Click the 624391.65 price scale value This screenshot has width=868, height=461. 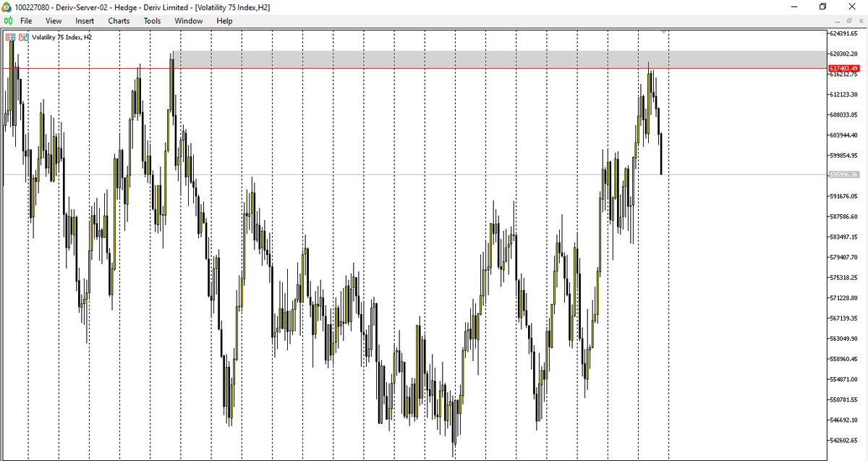click(x=843, y=33)
